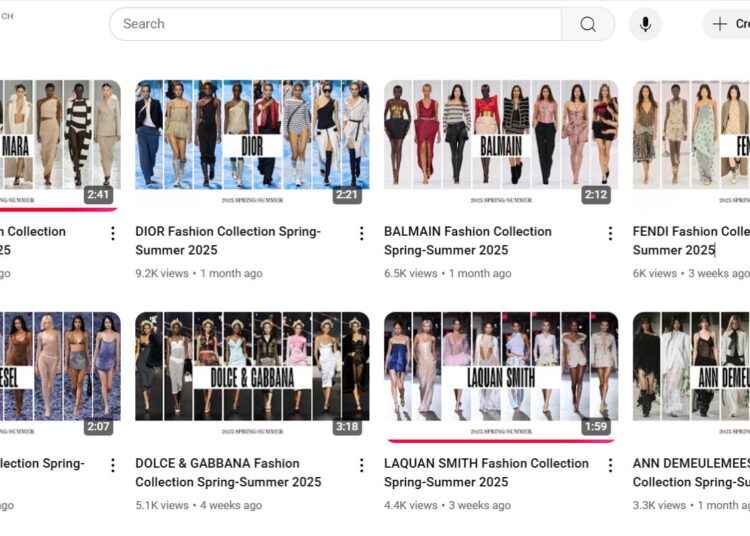Open the FENDI video thumbnail

(x=691, y=145)
